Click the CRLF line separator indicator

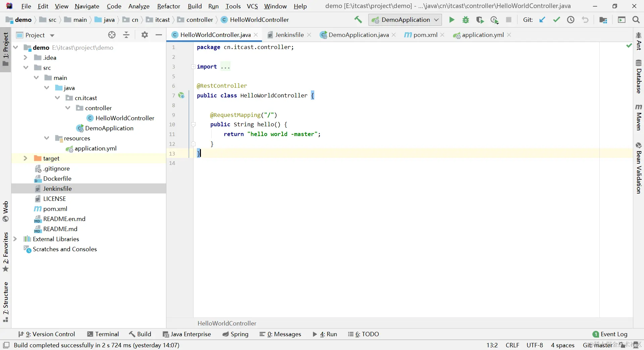click(512, 345)
